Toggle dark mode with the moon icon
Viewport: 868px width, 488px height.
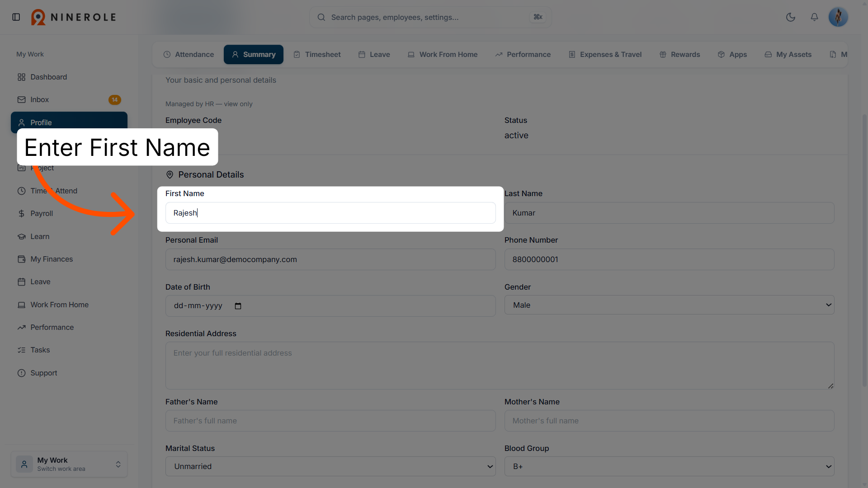coord(791,17)
